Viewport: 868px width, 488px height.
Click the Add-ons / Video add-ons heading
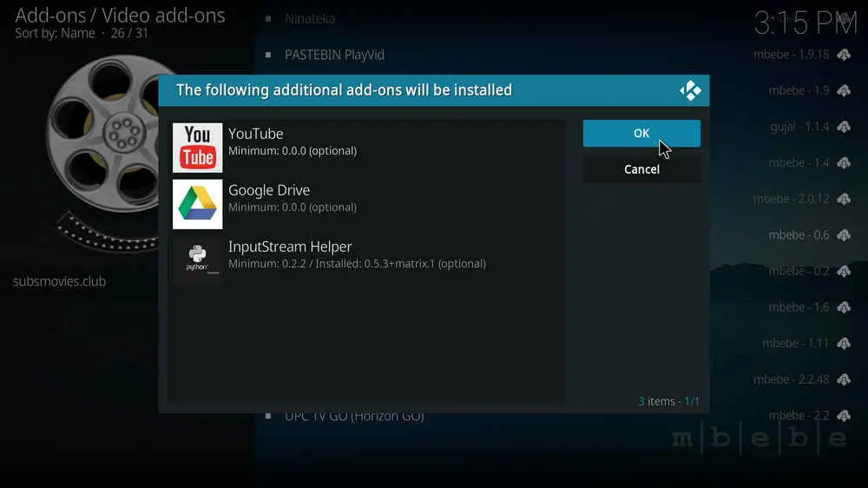pos(120,15)
